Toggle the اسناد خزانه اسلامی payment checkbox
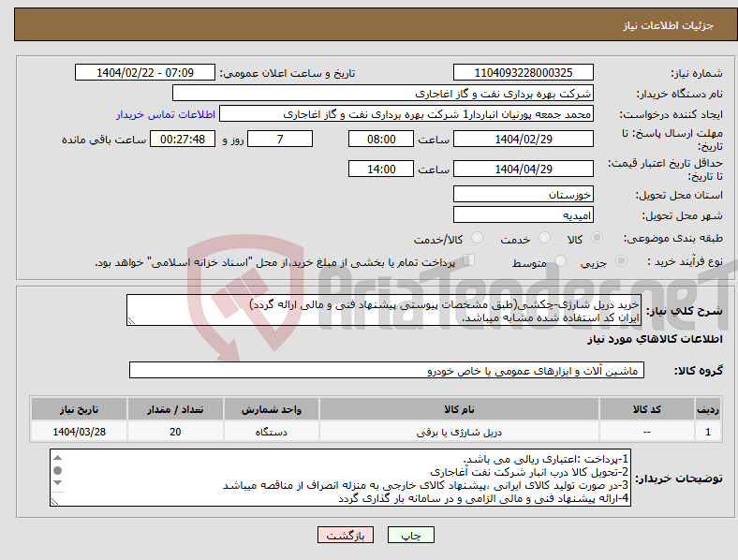The image size is (738, 560). 469,259
